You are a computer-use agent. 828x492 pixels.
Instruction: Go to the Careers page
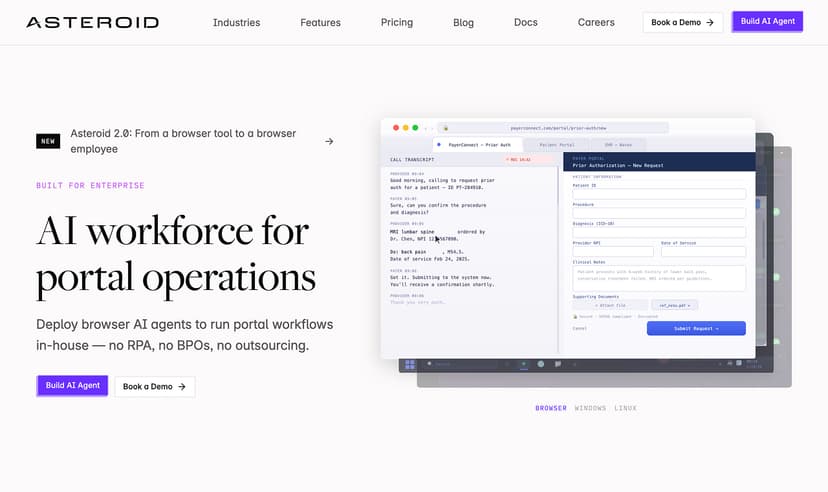click(x=596, y=22)
